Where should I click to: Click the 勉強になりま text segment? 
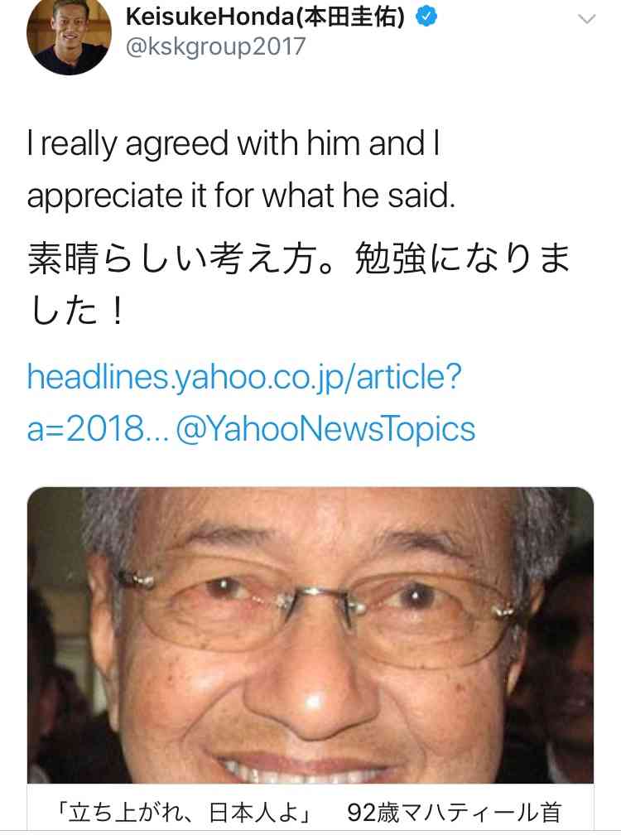pyautogui.click(x=463, y=259)
